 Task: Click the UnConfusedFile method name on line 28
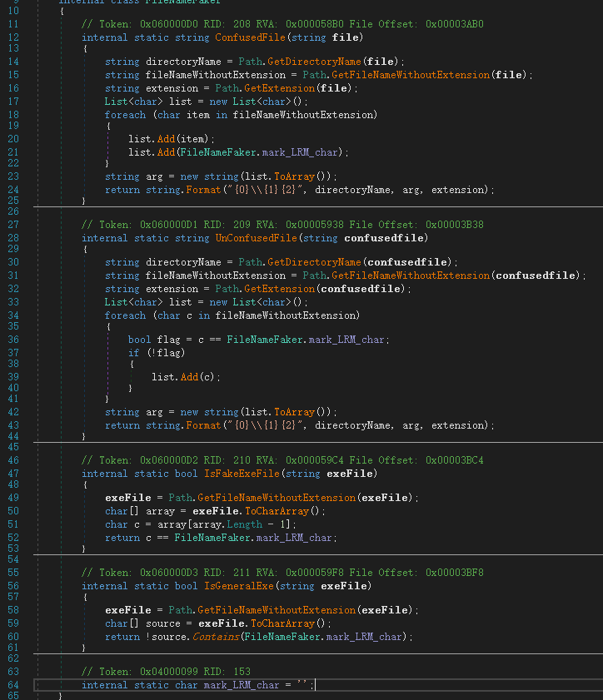(x=256, y=238)
